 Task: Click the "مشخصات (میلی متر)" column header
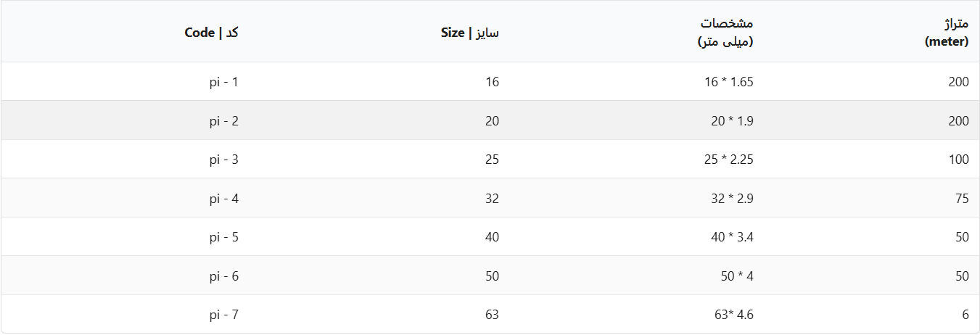tap(725, 33)
